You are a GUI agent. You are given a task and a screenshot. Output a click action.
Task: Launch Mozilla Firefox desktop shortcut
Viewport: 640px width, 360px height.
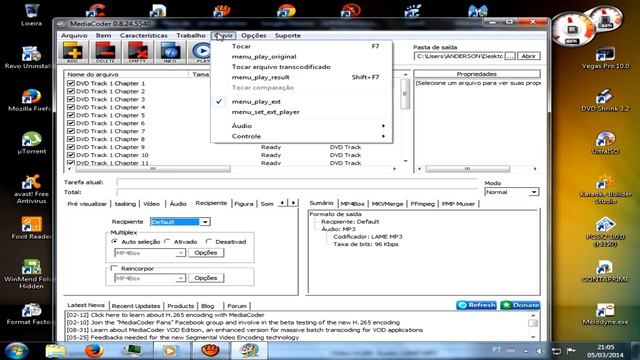[30, 100]
